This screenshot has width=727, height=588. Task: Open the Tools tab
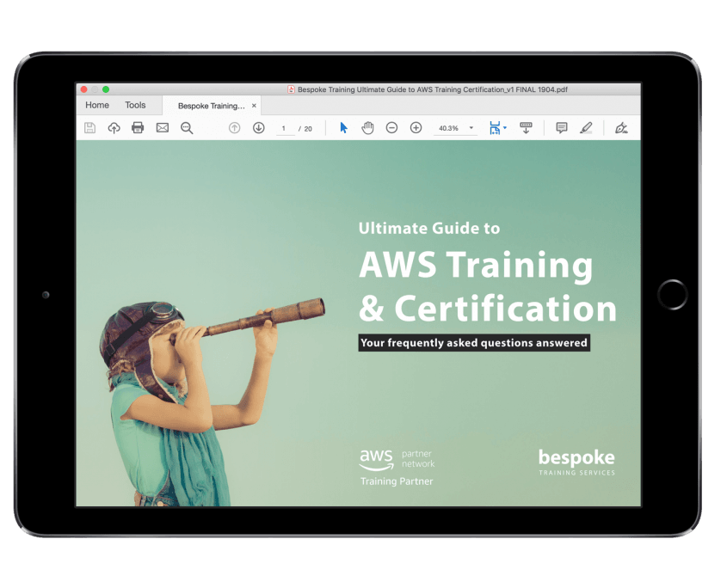tap(135, 104)
